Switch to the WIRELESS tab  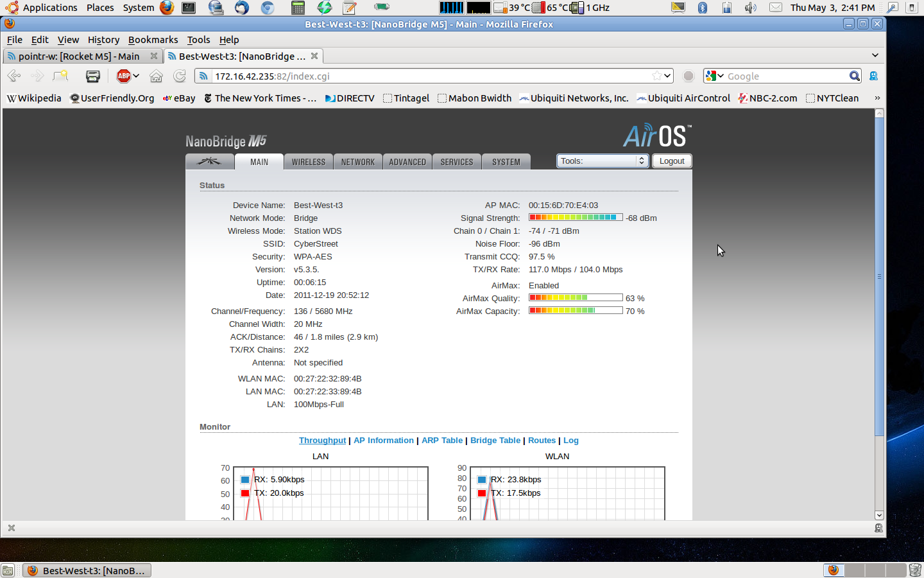point(309,162)
